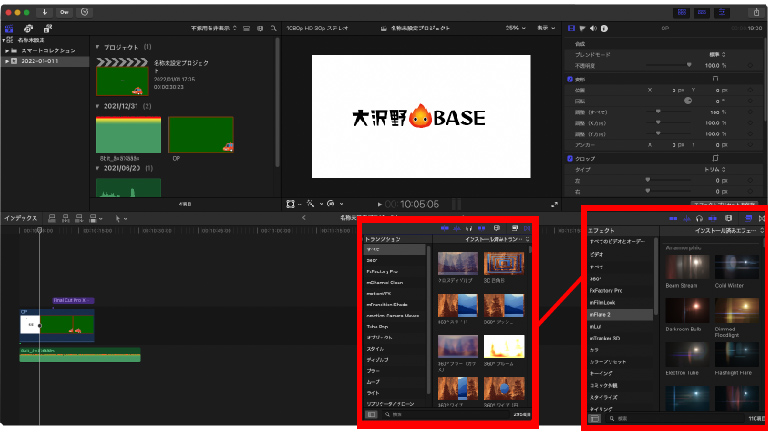This screenshot has width=768, height=432.
Task: Click the crop left (左) slider
Action: [668, 180]
